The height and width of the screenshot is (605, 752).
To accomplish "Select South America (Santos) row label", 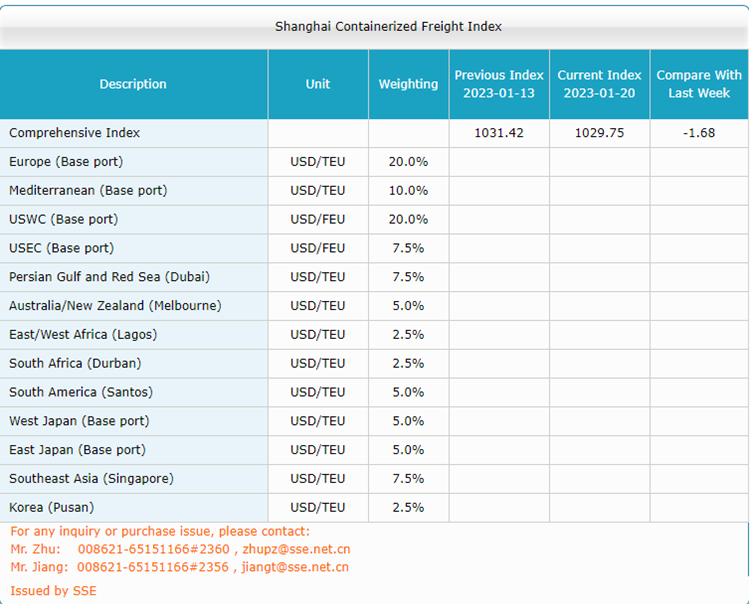I will [x=81, y=392].
